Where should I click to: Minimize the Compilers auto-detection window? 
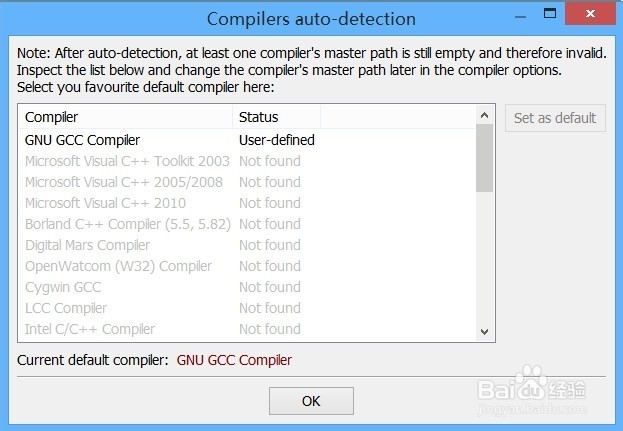pos(520,16)
